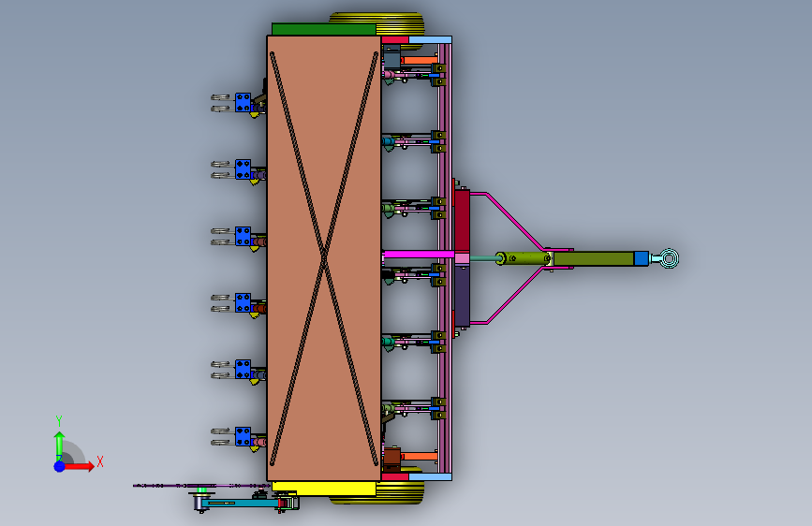The image size is (812, 526).
Task: Select the dark red plate on the hitch frame
Action: coord(462,221)
